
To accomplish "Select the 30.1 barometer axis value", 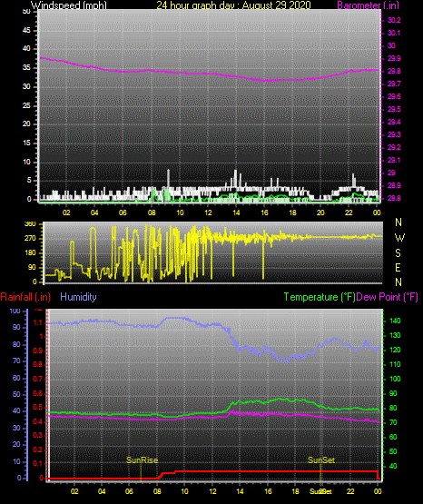I will (x=394, y=33).
